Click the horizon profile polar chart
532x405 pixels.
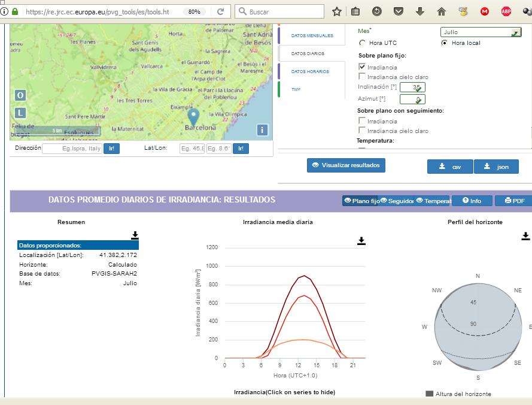[x=478, y=327]
